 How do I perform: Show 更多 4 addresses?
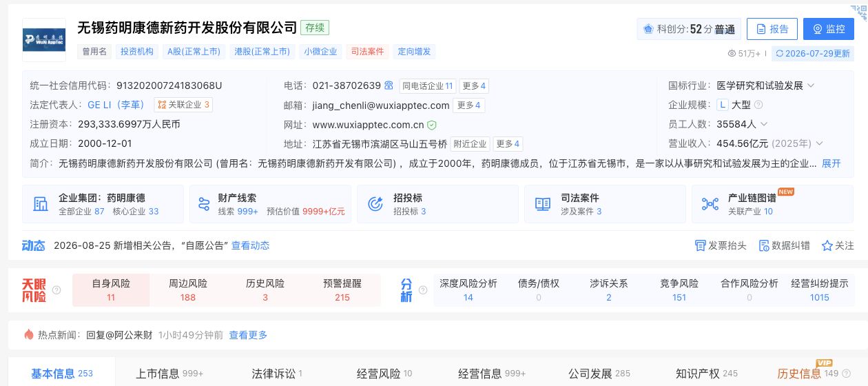(508, 144)
